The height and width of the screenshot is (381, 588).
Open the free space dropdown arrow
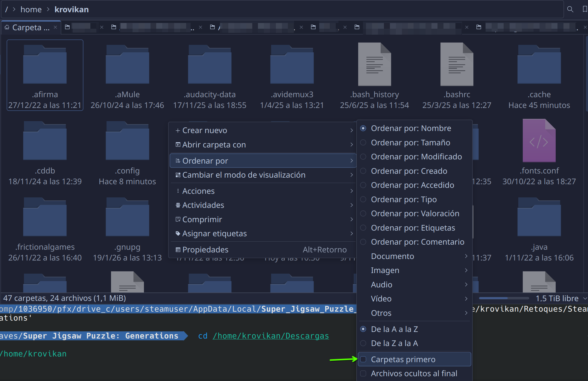pyautogui.click(x=585, y=298)
